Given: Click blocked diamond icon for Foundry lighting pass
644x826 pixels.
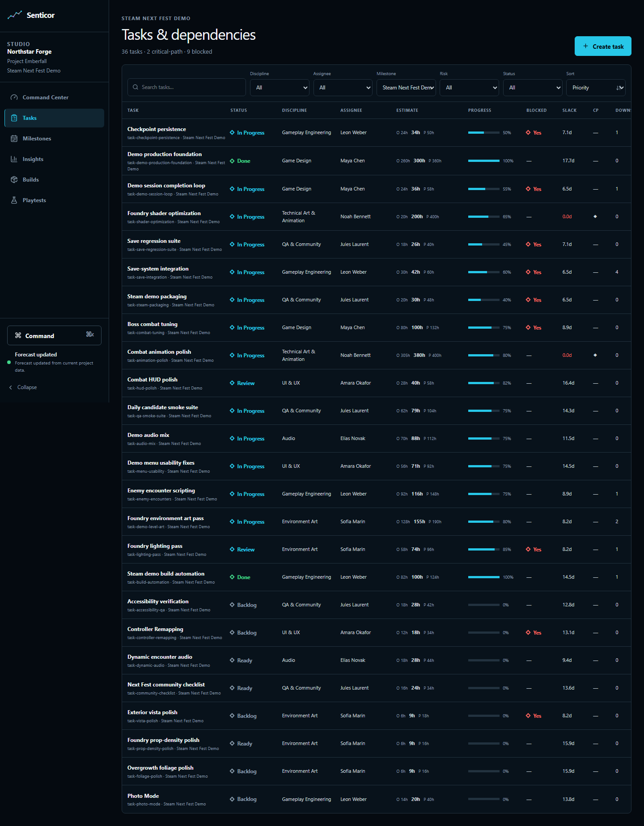Looking at the screenshot, I should pyautogui.click(x=528, y=549).
